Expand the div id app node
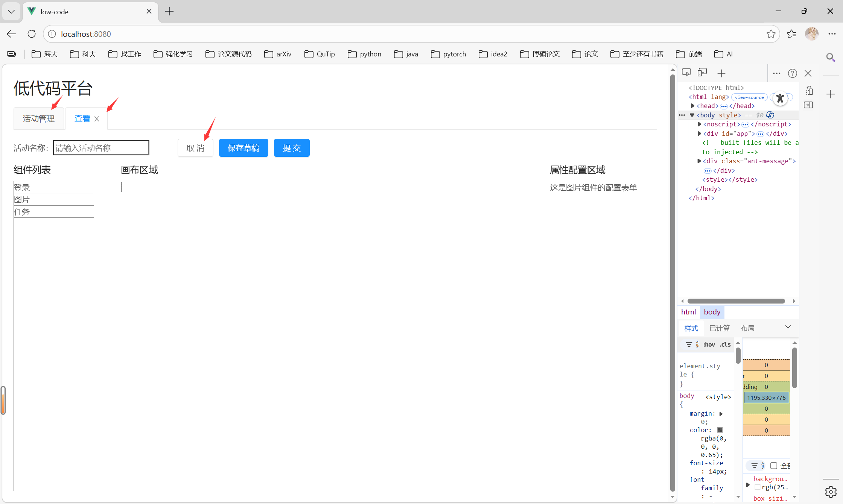The image size is (843, 504). click(699, 134)
